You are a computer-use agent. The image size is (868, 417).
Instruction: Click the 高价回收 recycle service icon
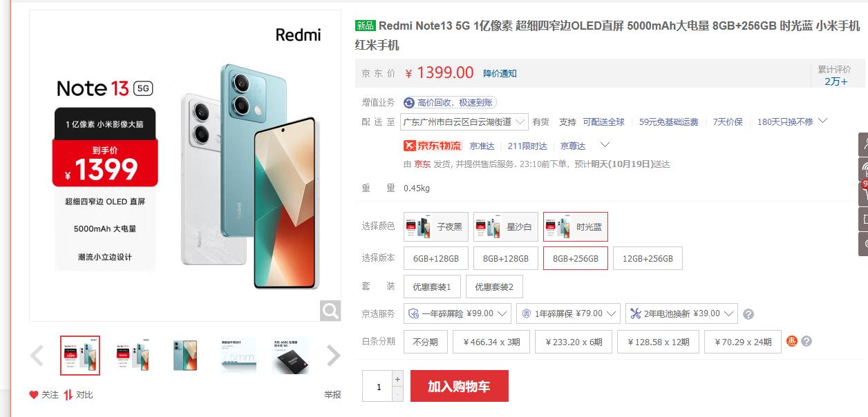pos(409,102)
